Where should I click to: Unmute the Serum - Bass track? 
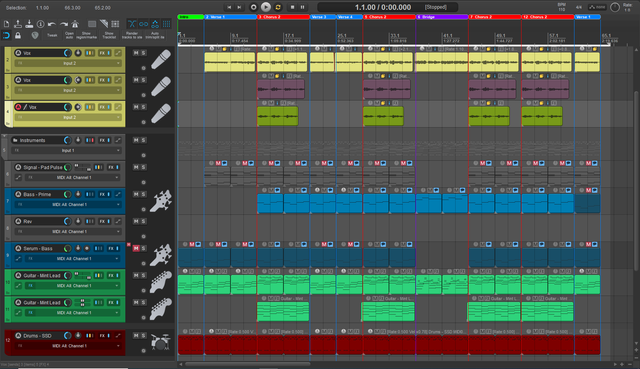point(136,248)
